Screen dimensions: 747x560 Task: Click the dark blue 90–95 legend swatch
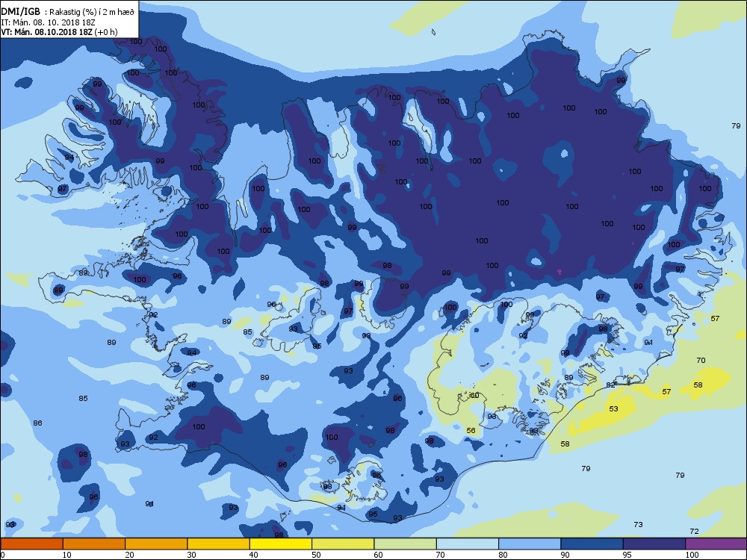(x=592, y=544)
